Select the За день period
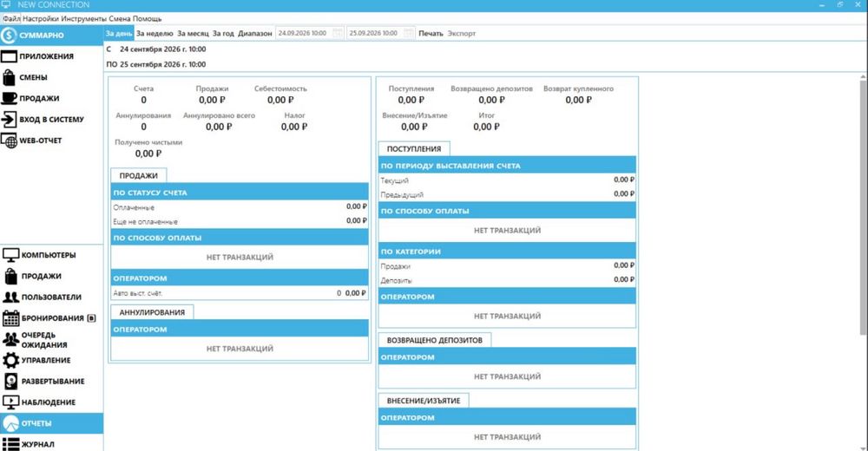Screen dimensions: 868x451 point(119,33)
